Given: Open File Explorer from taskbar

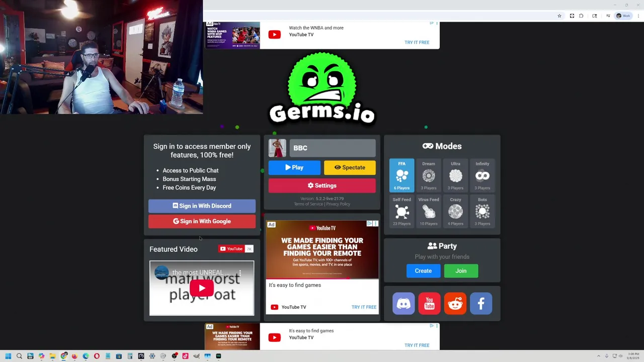Looking at the screenshot, I should [x=52, y=356].
